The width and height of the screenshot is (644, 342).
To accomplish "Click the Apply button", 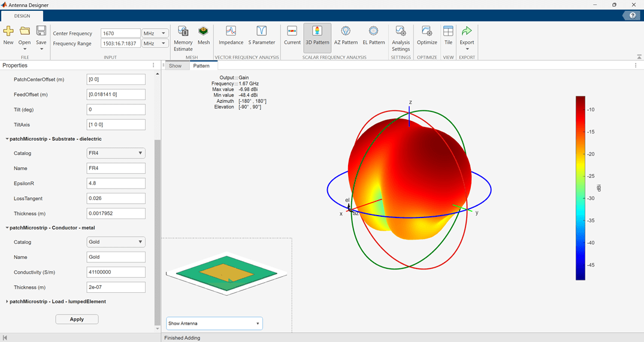I will 77,319.
